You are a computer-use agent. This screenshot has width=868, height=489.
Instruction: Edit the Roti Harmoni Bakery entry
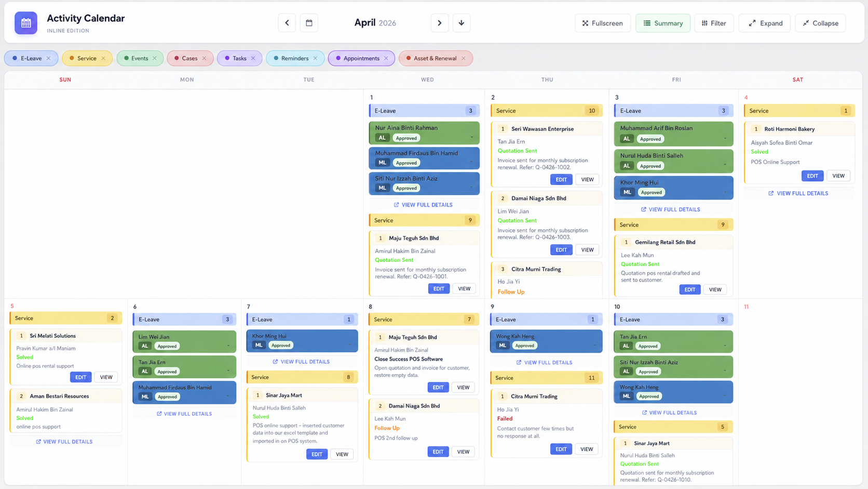coord(812,176)
